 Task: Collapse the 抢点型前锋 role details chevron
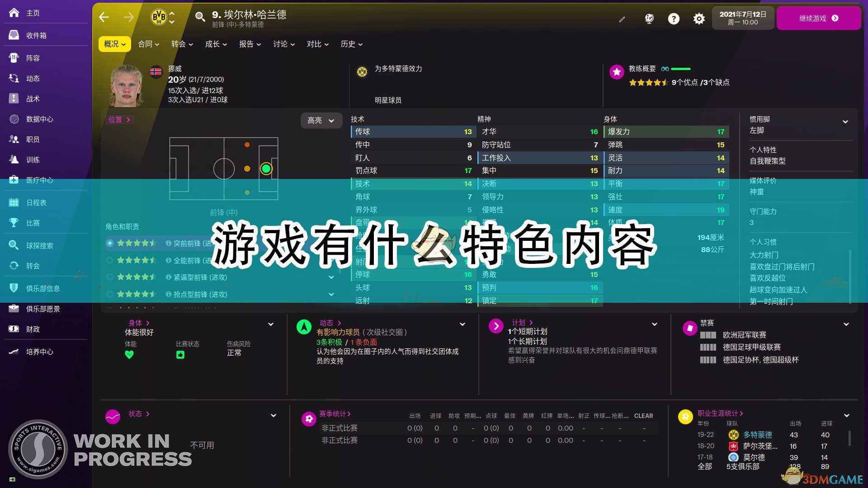[331, 294]
